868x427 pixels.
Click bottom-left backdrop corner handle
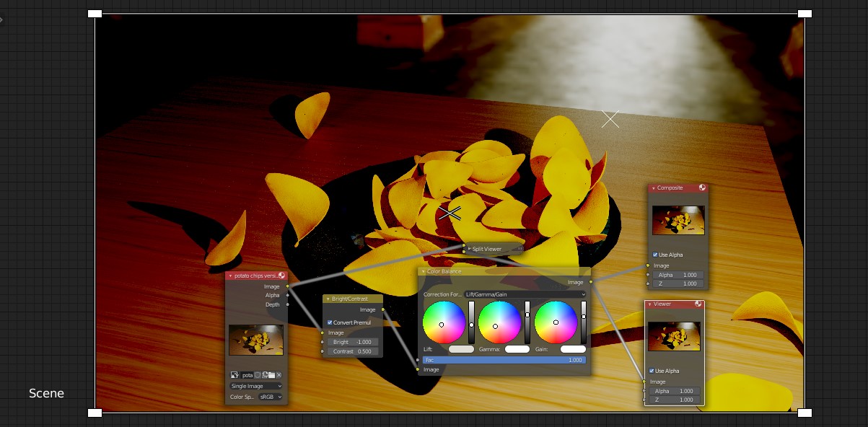95,413
